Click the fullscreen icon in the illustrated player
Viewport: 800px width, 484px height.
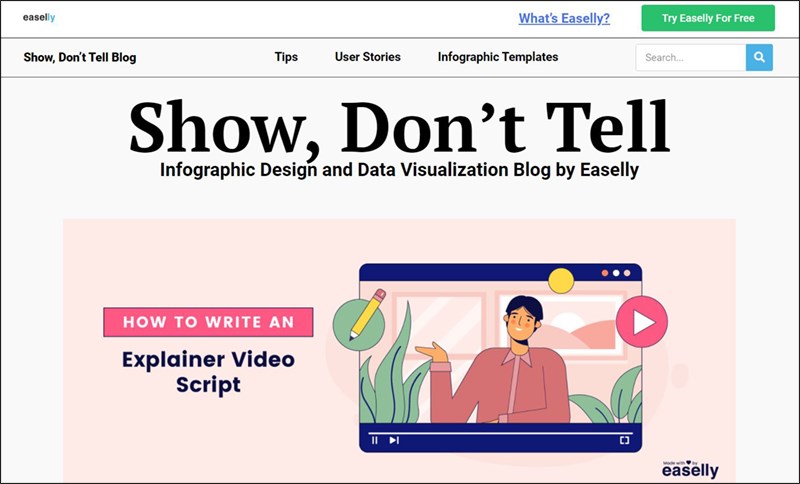point(624,440)
